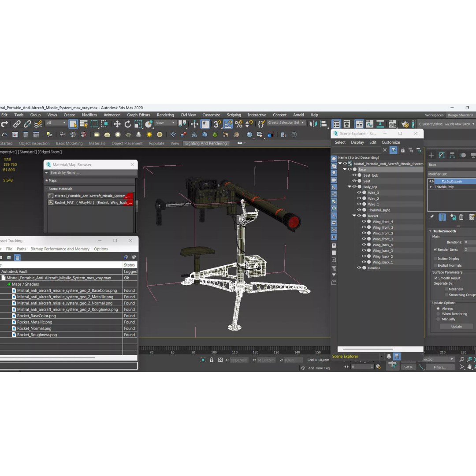Image resolution: width=476 pixels, height=476 pixels.
Task: Collapse the Base tree node
Action: 345,169
